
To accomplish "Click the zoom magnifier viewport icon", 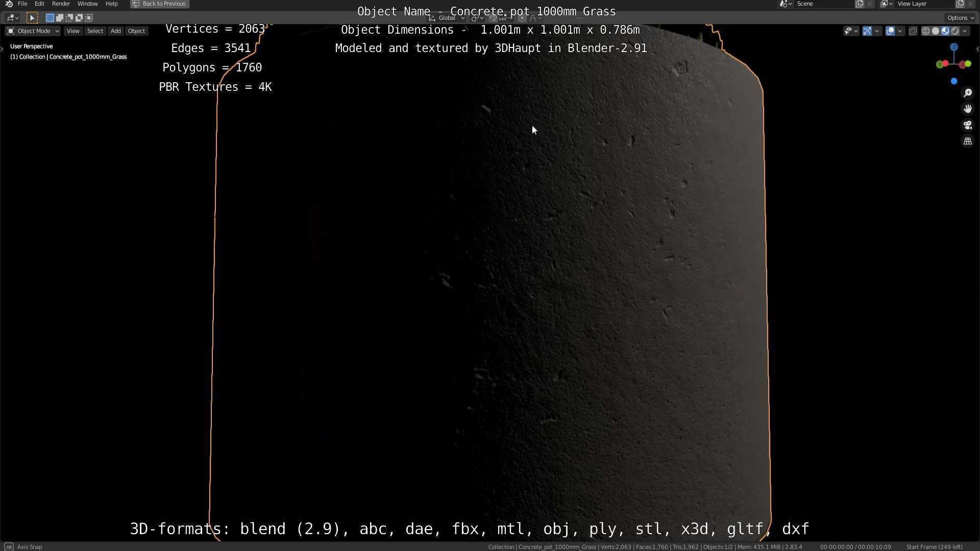I will pyautogui.click(x=968, y=93).
